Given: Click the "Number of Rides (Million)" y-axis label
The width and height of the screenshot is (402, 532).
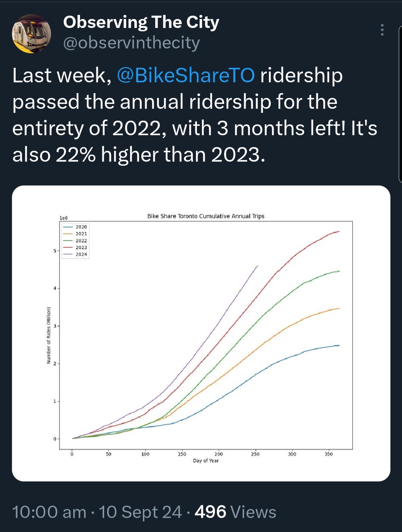Looking at the screenshot, I should [49, 335].
